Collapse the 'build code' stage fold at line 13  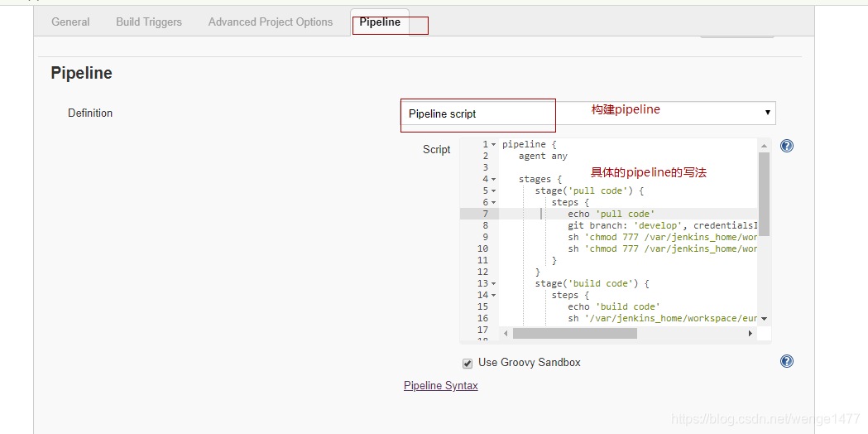(493, 284)
